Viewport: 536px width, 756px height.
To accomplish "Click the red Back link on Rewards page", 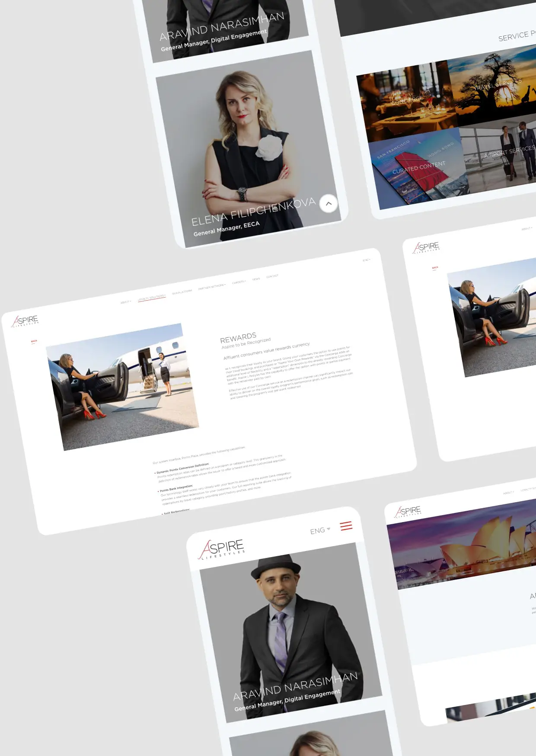I will 34,341.
